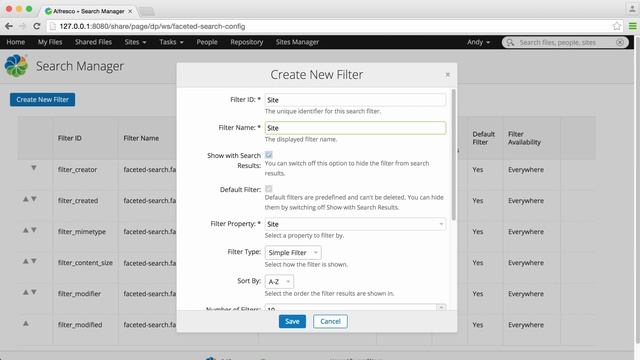
Task: Cancel the Create New Filter dialog
Action: coord(330,322)
